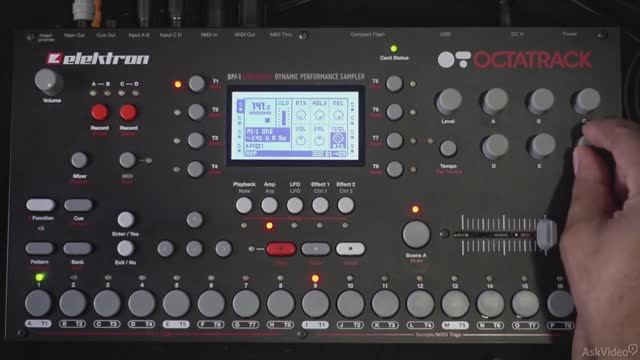
Task: Tap the left arrow key
Action: click(166, 249)
